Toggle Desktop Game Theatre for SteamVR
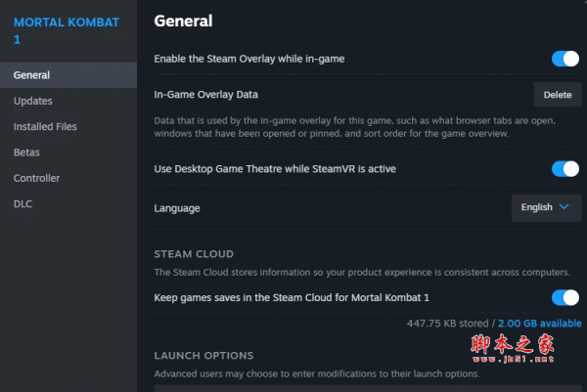Image resolution: width=587 pixels, height=392 pixels. click(x=565, y=169)
